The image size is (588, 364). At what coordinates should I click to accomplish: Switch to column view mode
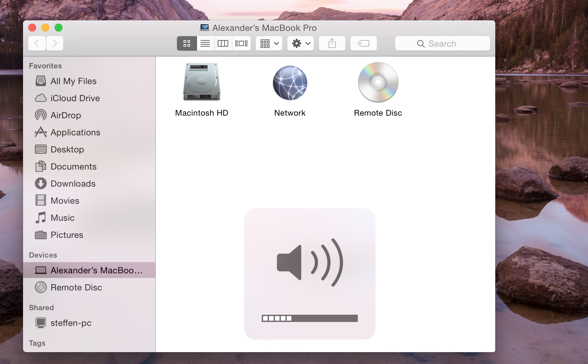point(223,43)
